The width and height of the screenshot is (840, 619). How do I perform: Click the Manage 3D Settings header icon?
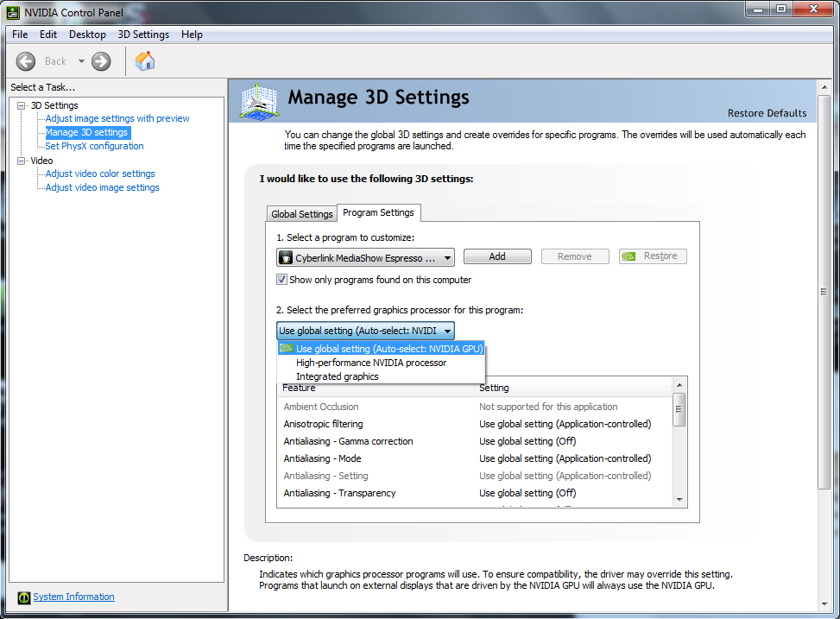259,101
